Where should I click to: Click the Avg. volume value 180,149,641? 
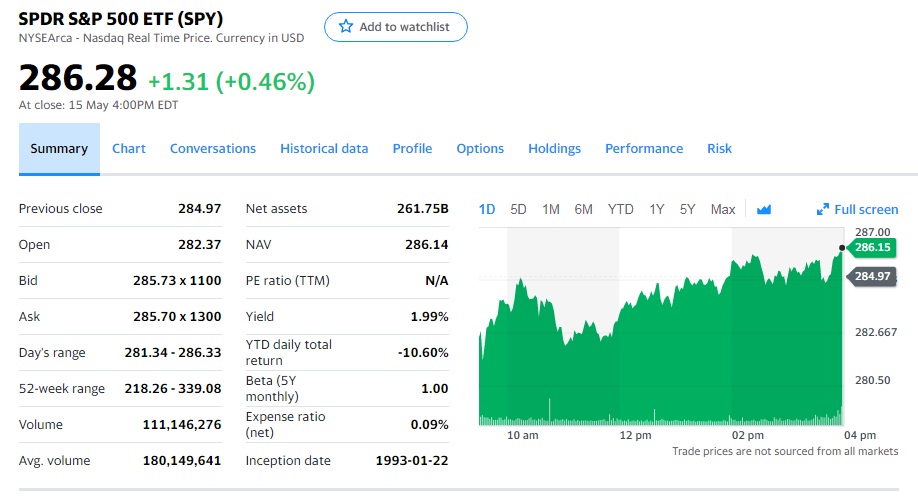pos(182,460)
